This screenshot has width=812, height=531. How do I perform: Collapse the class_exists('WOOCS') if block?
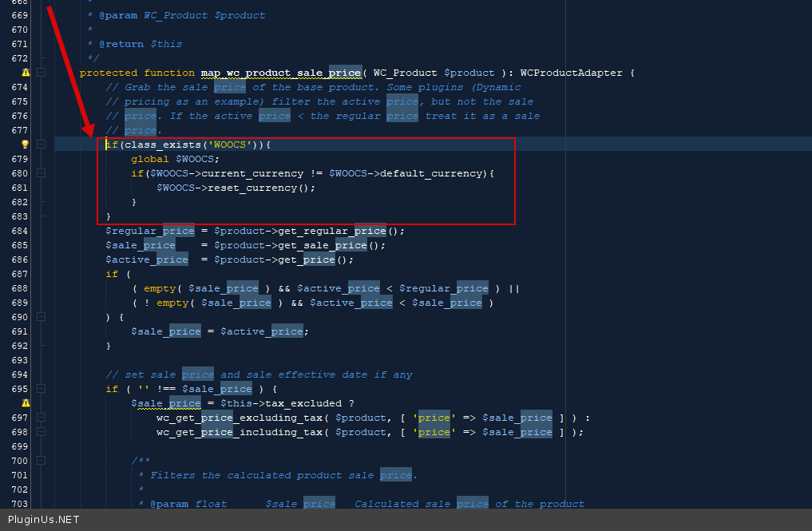[41, 145]
